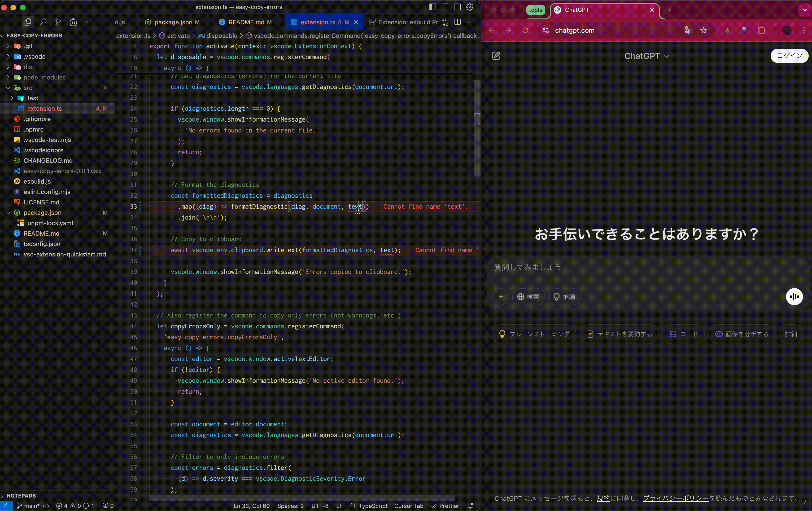Image resolution: width=812 pixels, height=511 pixels.
Task: Click the open changes compare icon in editor toolbar
Action: tap(445, 22)
